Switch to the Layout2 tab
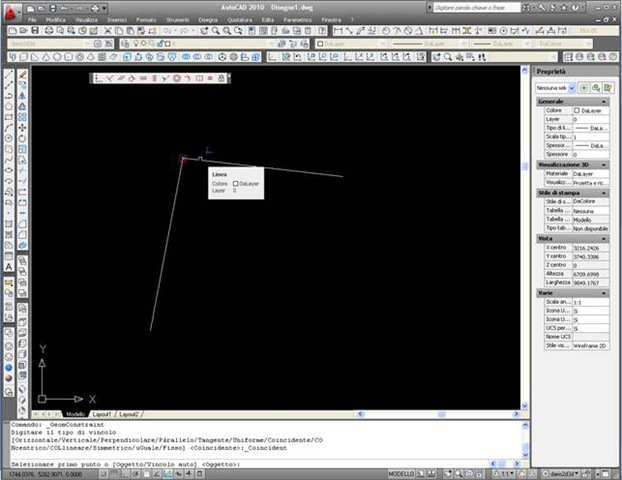Viewport: 622px width, 480px height. click(x=129, y=414)
